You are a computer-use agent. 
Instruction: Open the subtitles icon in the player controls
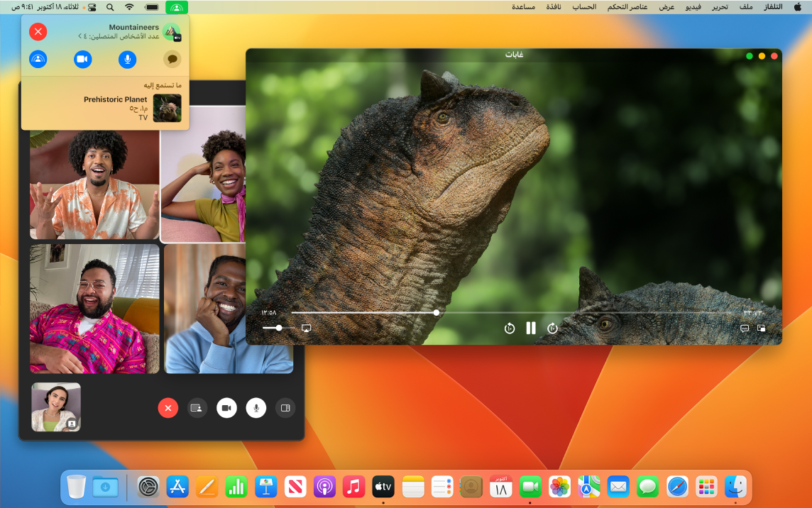point(744,328)
